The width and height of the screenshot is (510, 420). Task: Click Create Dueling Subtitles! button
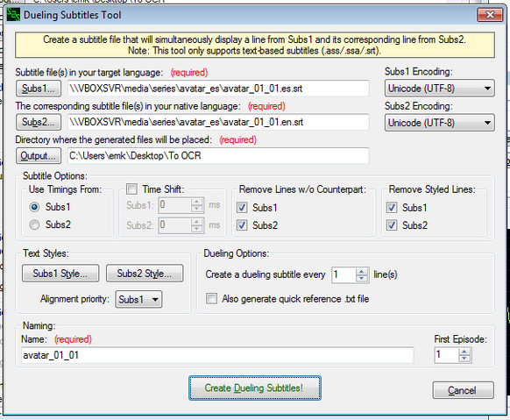(255, 388)
